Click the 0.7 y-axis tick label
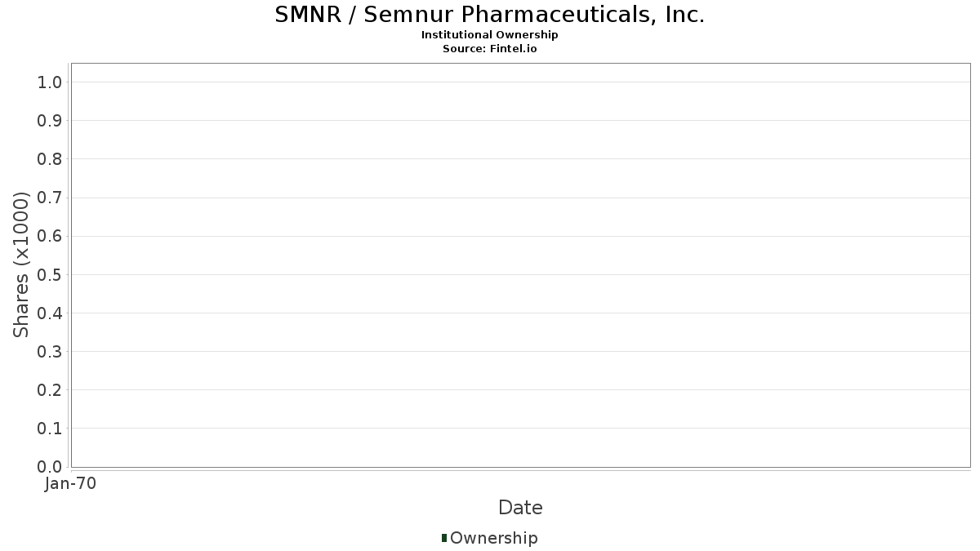The image size is (980, 551). (x=50, y=198)
